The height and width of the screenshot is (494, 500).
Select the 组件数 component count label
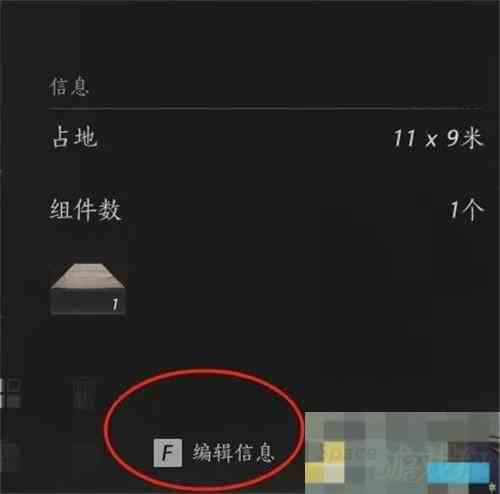point(85,210)
